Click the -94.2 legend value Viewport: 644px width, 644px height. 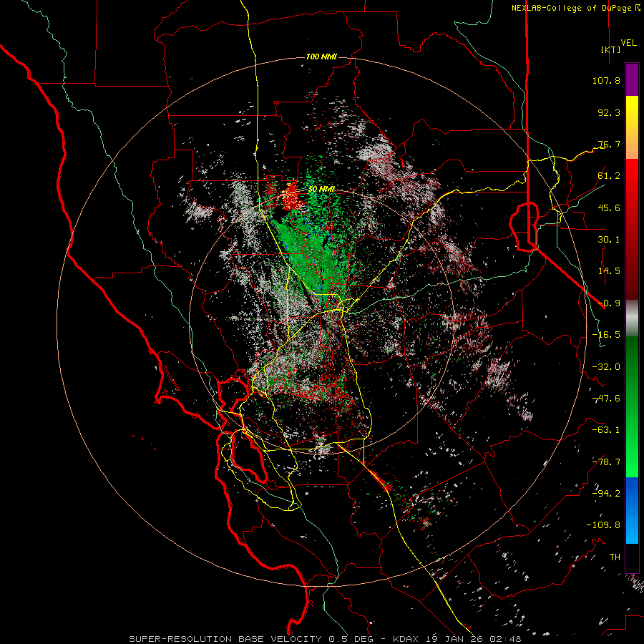tap(606, 494)
